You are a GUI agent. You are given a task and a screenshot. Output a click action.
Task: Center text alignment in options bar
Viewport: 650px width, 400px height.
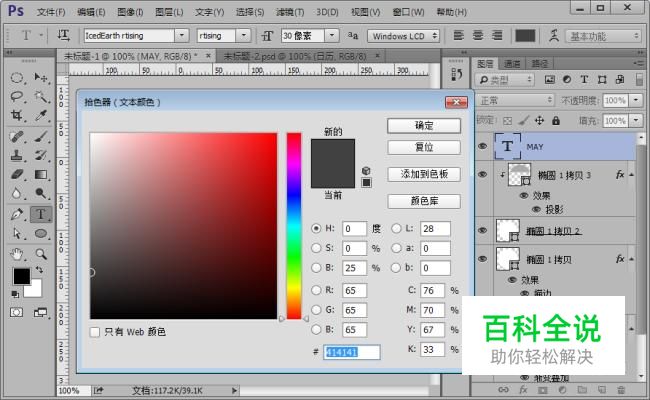click(x=478, y=36)
